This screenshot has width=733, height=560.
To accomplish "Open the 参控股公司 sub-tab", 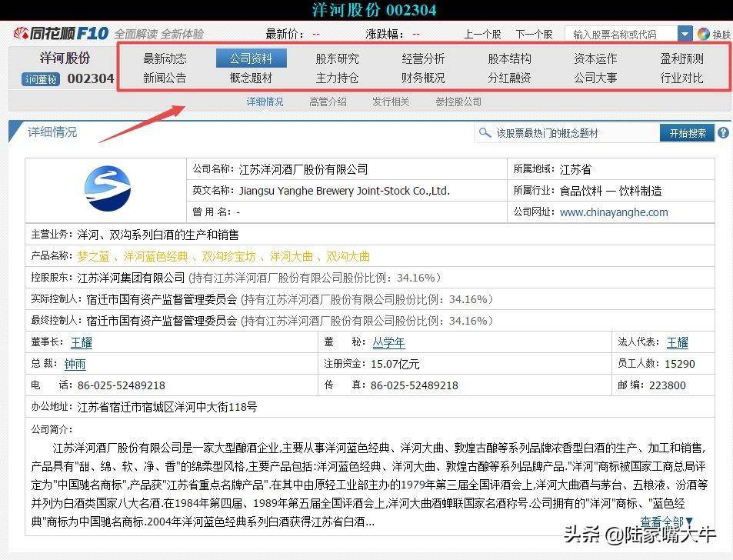I will tap(458, 102).
